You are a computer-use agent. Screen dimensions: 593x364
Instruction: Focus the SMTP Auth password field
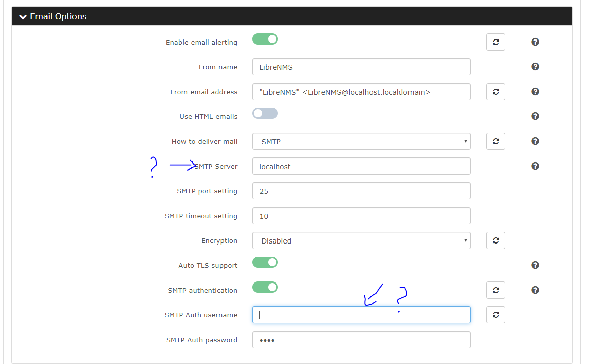[x=361, y=340]
